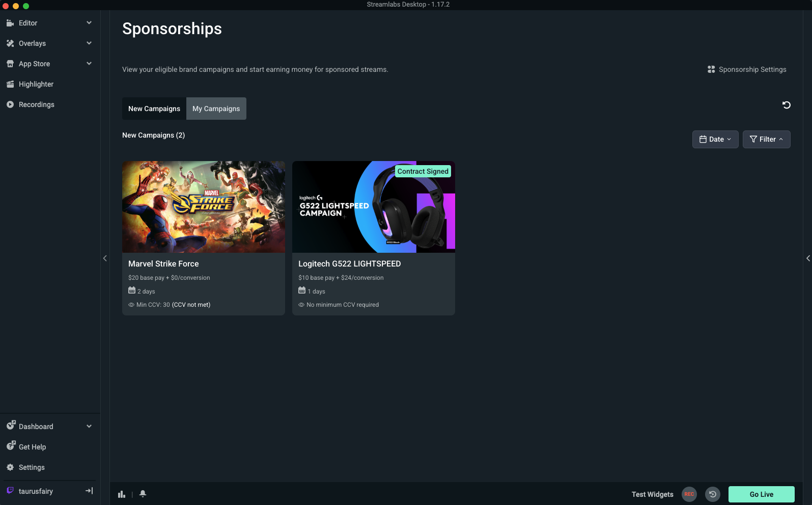
Task: Open the Date sort dropdown
Action: tap(715, 139)
